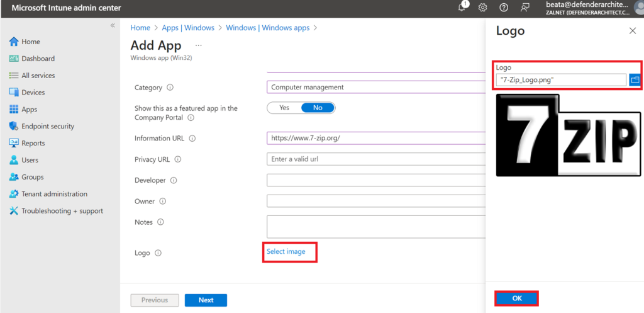This screenshot has height=313, width=644.
Task: Click the Notes text area
Action: [376, 227]
